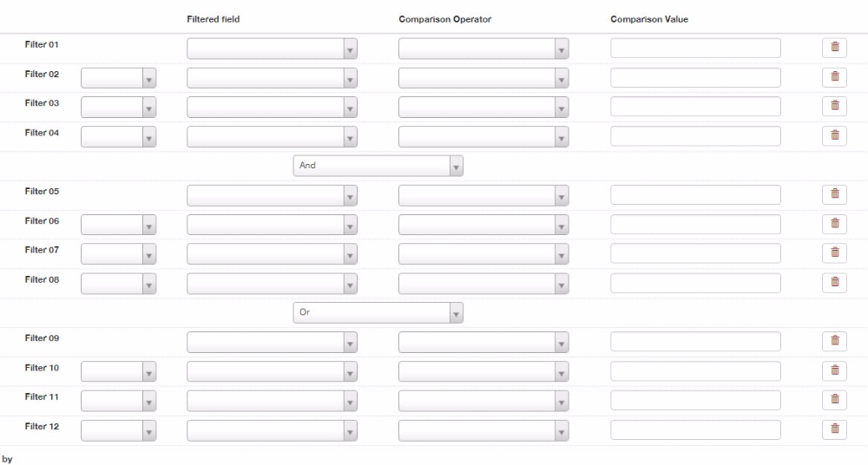Open the logic connector dropdown for Filter 11
Screen dimensions: 868x465
click(118, 401)
